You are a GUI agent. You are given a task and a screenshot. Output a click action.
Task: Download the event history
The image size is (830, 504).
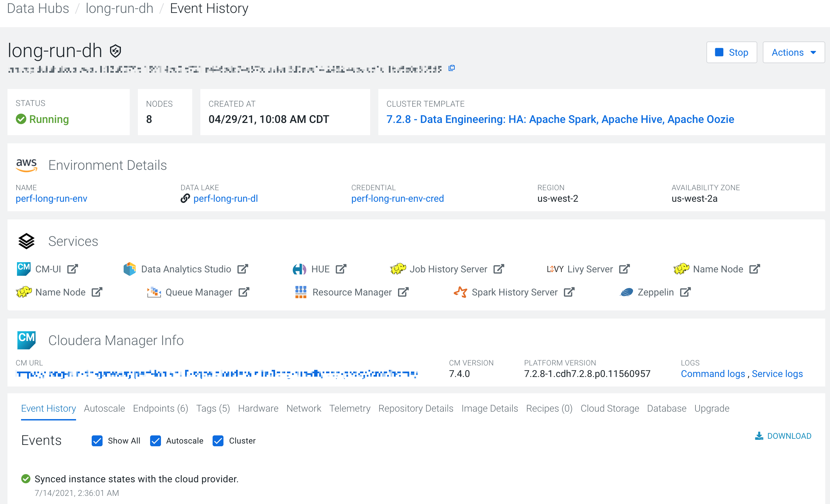[x=783, y=436]
